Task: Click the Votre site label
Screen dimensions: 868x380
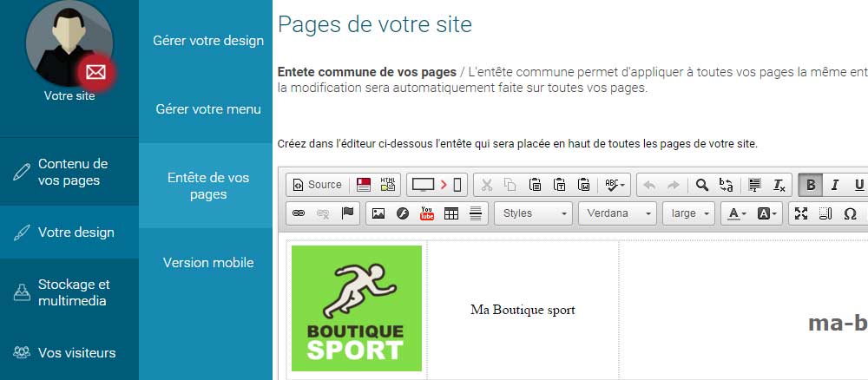Action: 69,95
